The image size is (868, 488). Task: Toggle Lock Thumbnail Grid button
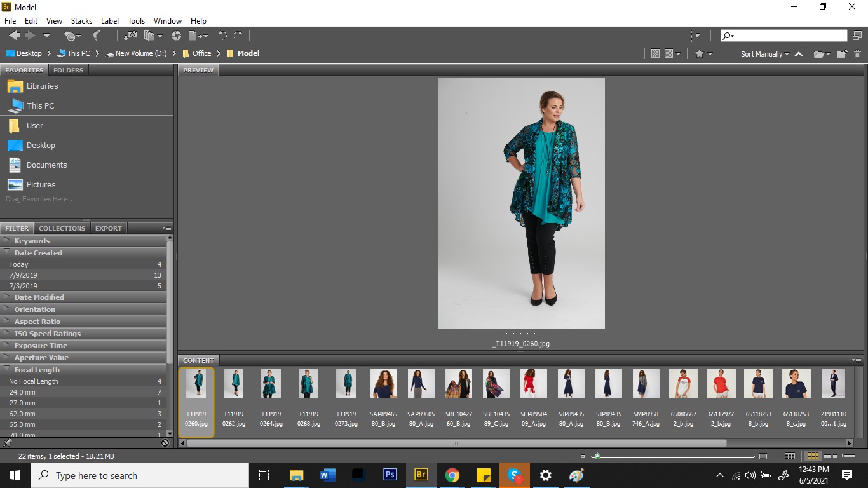(789, 456)
